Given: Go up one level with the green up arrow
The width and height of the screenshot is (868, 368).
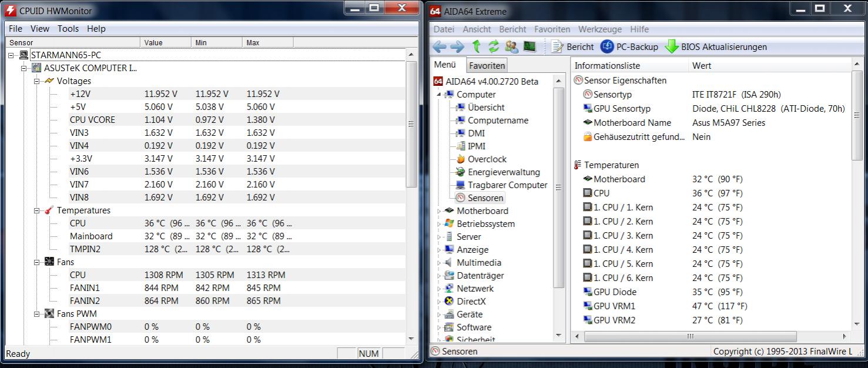Looking at the screenshot, I should tap(477, 46).
